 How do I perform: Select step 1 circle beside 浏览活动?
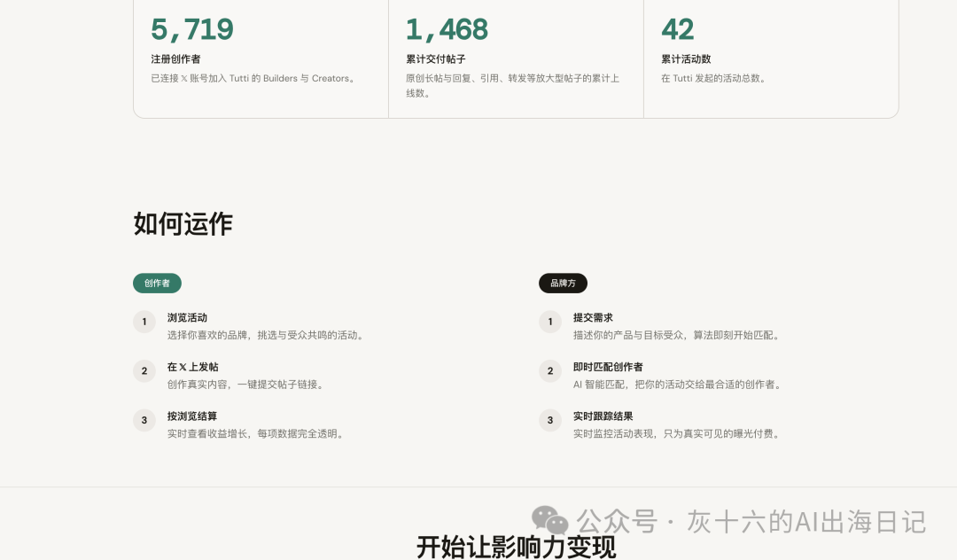(144, 322)
